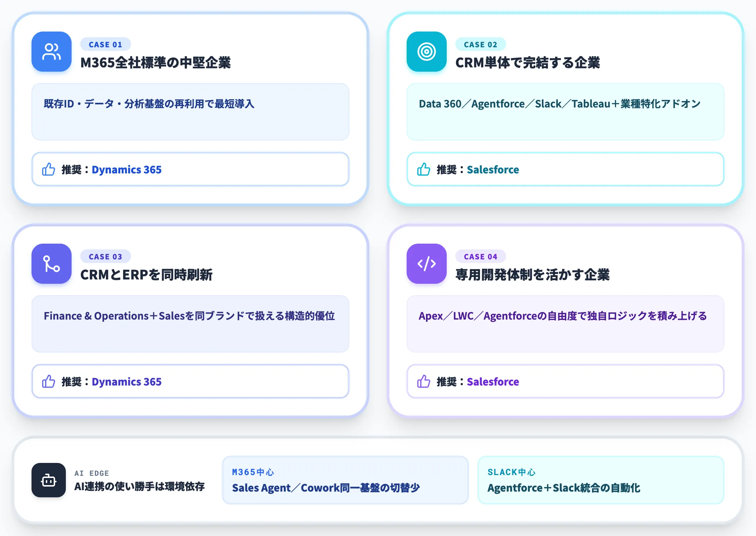This screenshot has width=756, height=536.
Task: Click the users icon in CASE 01 card
Action: coord(52,52)
